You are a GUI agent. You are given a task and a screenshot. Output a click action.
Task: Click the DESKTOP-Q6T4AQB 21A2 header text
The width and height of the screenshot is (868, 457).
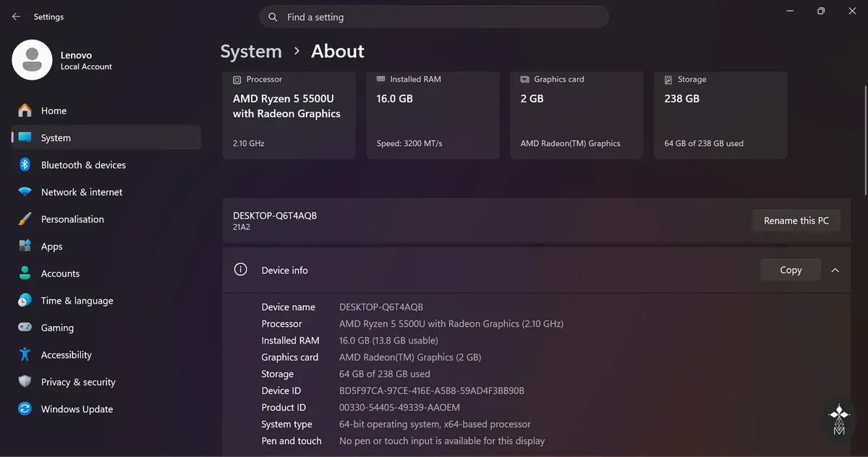275,221
